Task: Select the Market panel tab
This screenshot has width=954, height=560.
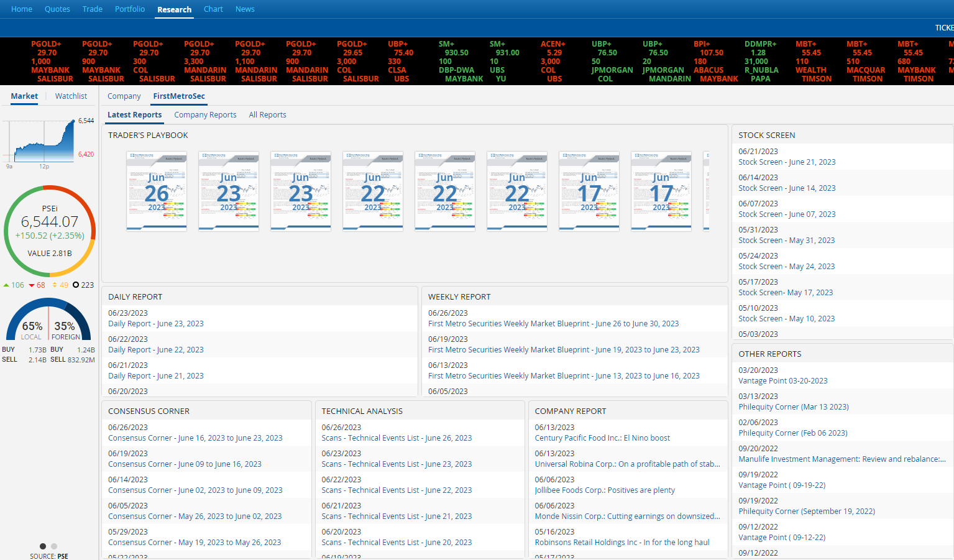Action: point(24,96)
